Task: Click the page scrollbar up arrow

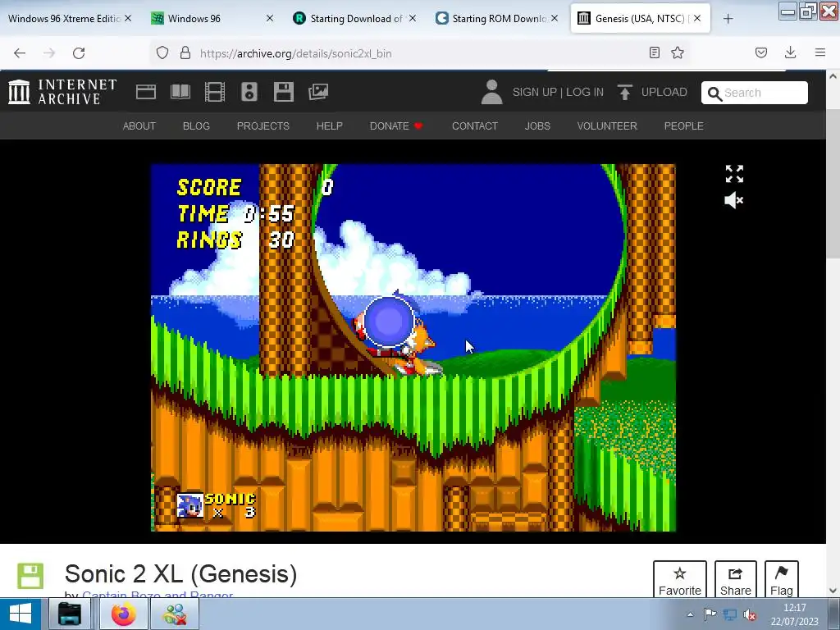Action: [833, 76]
